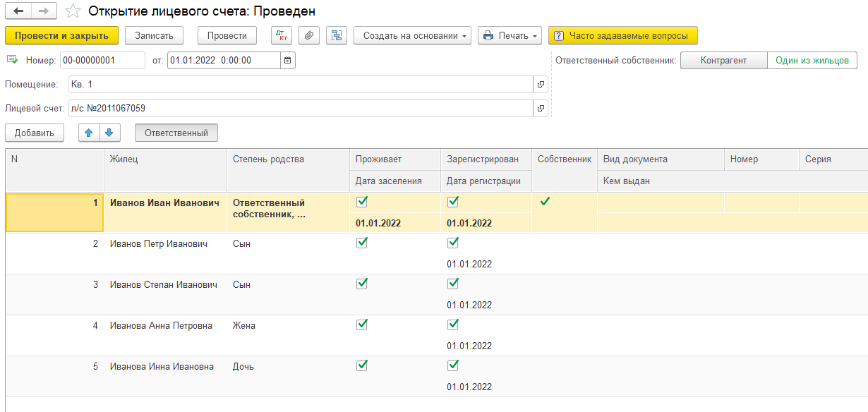Click the Жилец column header
The width and height of the screenshot is (868, 412).
[x=165, y=170]
